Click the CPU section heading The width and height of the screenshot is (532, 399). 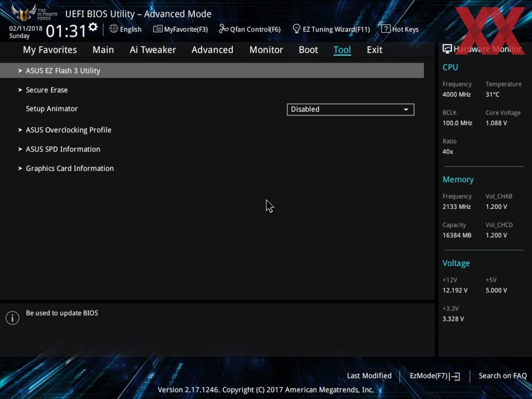450,67
